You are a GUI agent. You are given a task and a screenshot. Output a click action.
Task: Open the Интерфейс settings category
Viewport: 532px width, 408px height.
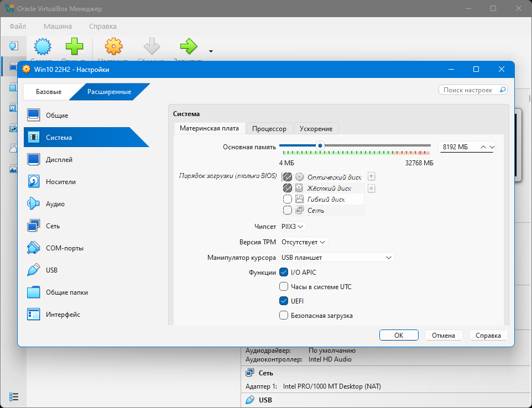tap(86, 315)
